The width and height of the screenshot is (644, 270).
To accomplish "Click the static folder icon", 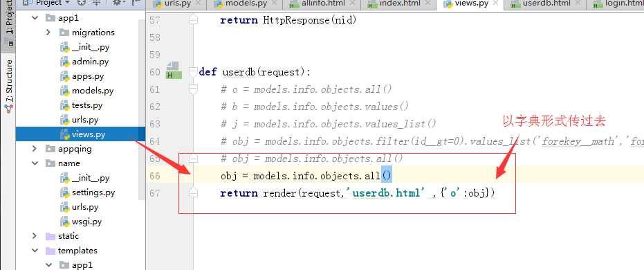I will pos(50,236).
